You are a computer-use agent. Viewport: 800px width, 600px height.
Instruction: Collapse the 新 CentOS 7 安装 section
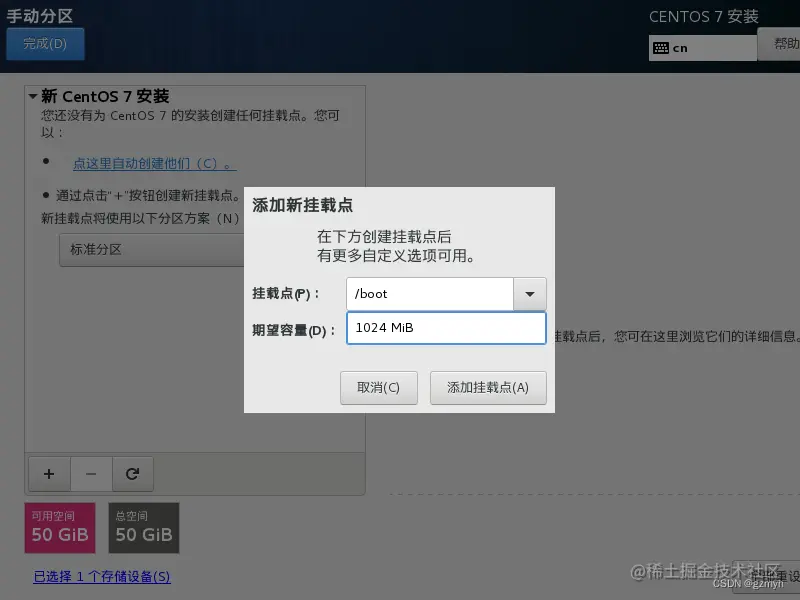[29, 96]
